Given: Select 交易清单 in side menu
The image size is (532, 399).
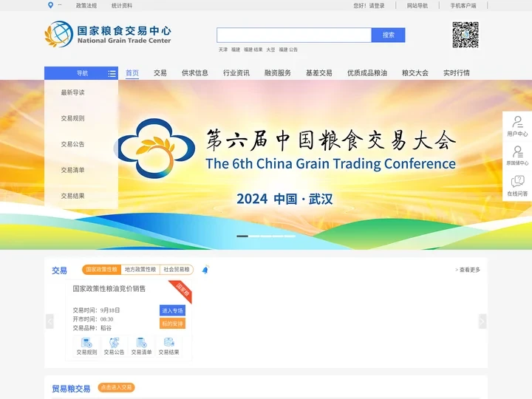Looking at the screenshot, I should click(x=72, y=170).
